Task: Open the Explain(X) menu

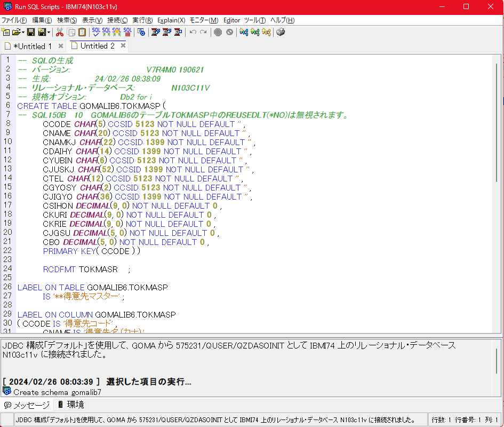Action: (171, 20)
